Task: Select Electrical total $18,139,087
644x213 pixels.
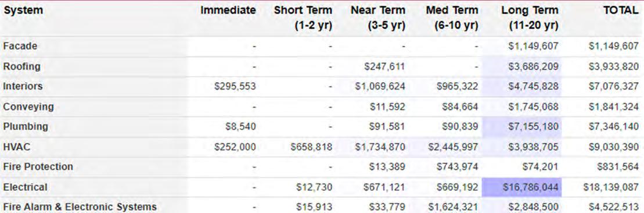Action: (x=611, y=187)
